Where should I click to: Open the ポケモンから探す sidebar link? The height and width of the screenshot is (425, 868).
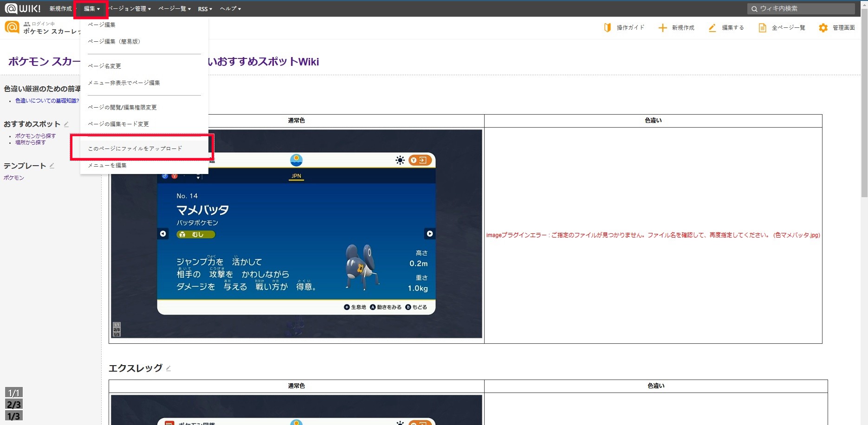[35, 136]
